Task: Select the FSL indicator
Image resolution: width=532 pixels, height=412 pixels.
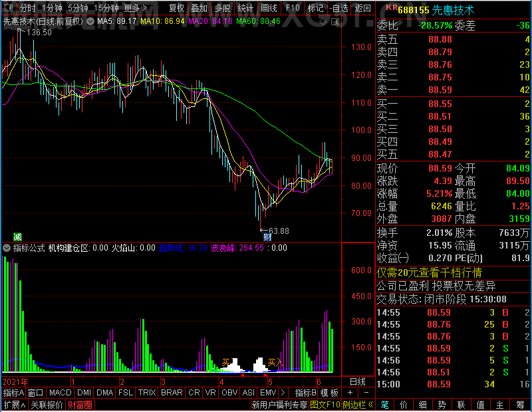Action: (x=125, y=393)
